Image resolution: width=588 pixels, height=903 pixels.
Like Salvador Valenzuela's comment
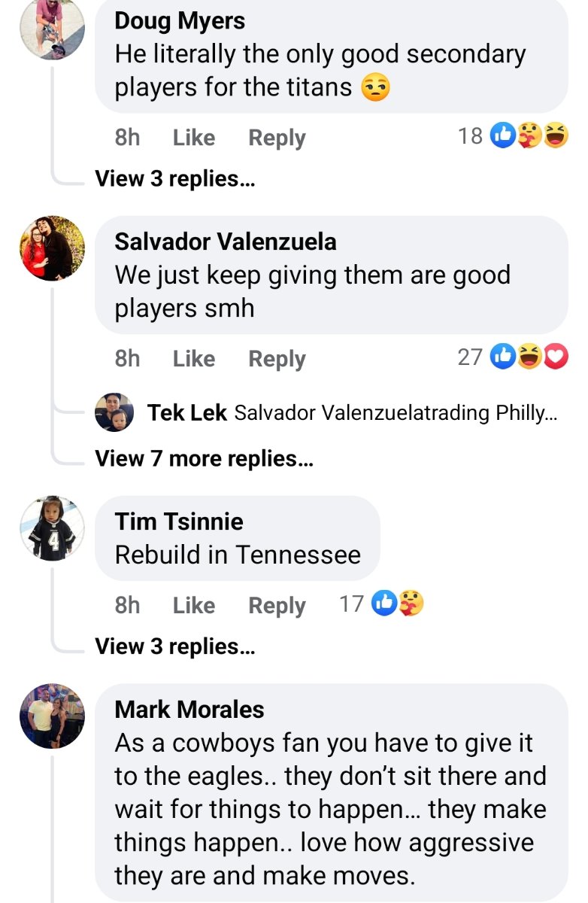click(194, 359)
